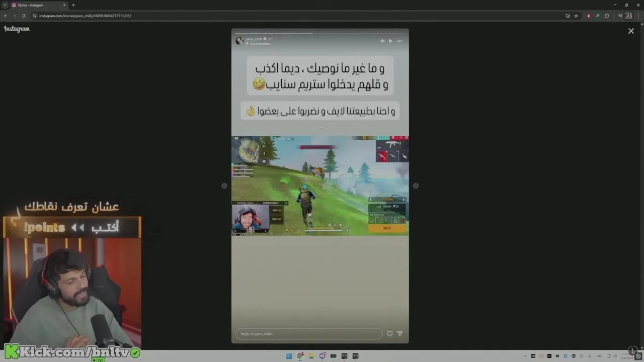Click the embedded game clip in the story
Image resolution: width=644 pixels, height=362 pixels.
[320, 186]
